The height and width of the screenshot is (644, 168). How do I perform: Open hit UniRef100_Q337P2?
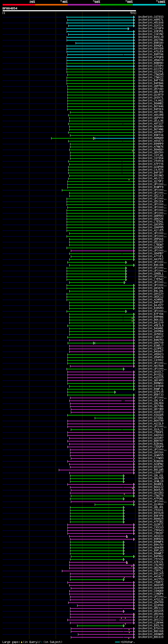click(151, 69)
